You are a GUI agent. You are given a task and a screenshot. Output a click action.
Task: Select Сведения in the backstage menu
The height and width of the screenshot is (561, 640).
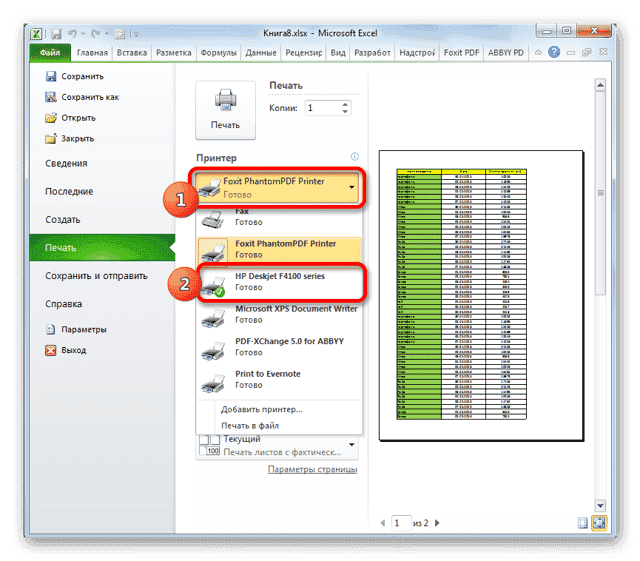pyautogui.click(x=66, y=163)
